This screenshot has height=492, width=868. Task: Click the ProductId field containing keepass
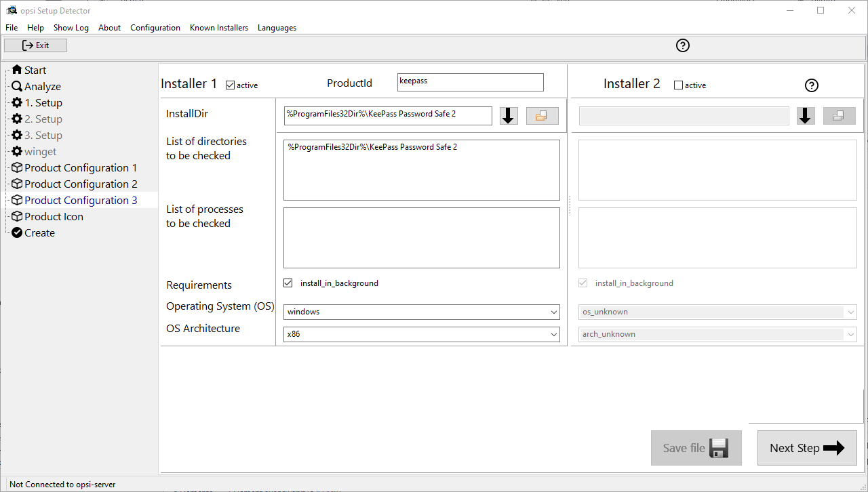tap(471, 82)
